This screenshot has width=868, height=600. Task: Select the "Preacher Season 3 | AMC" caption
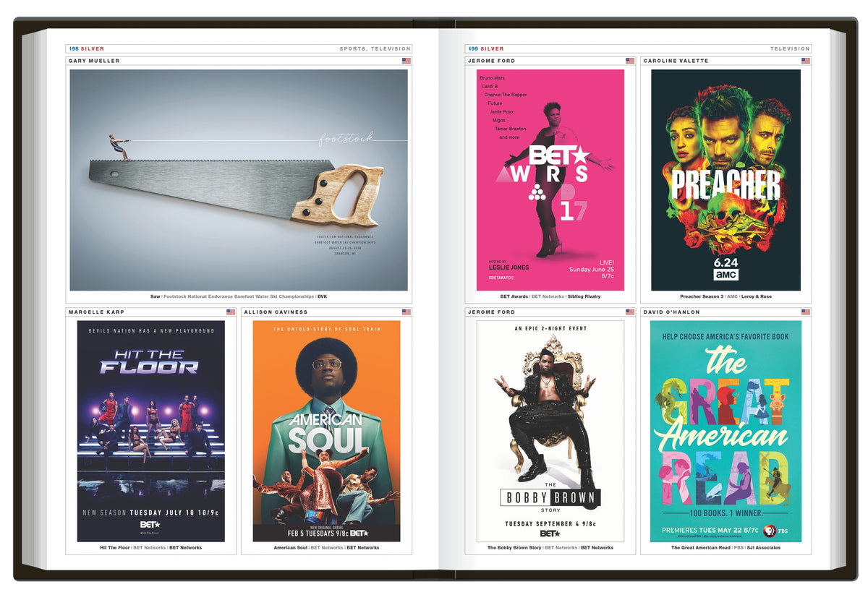coord(726,296)
